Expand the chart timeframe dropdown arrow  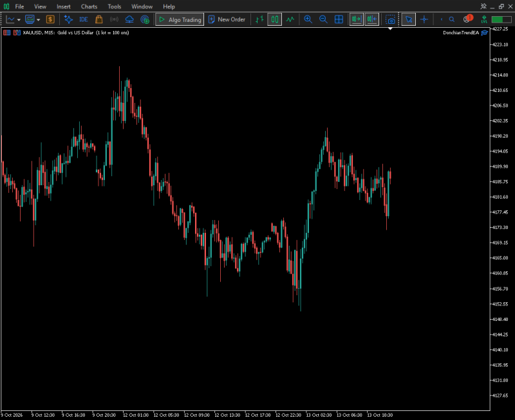(19, 20)
